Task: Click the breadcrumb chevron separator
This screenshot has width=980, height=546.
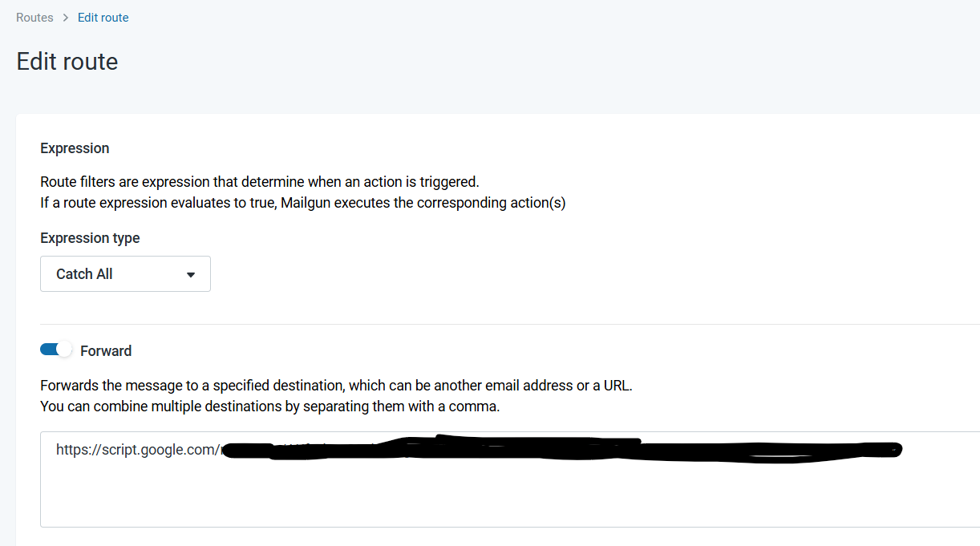Action: (65, 18)
